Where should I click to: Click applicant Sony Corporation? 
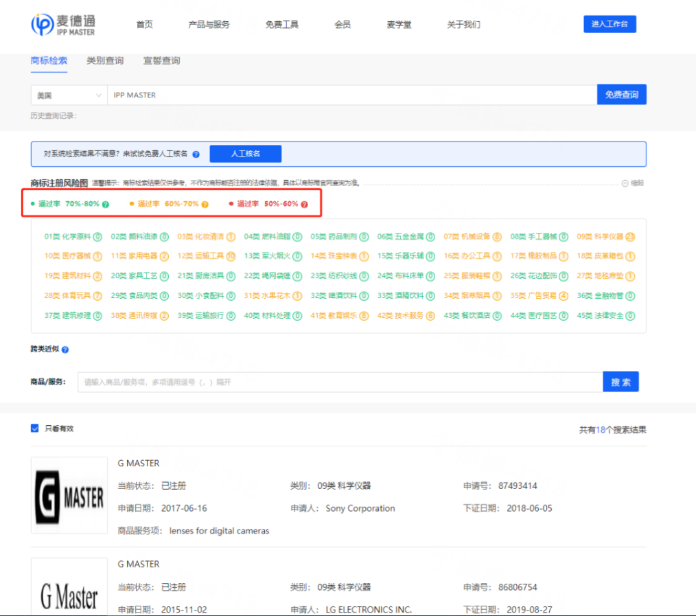tap(360, 508)
